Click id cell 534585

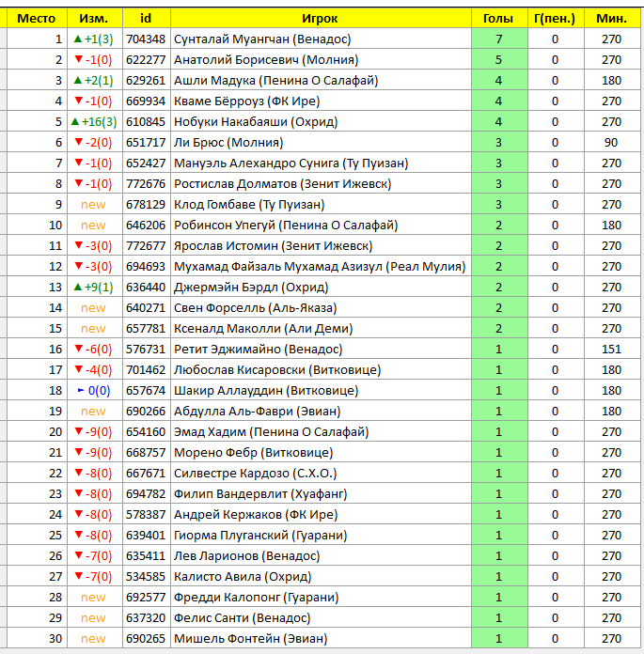146,576
